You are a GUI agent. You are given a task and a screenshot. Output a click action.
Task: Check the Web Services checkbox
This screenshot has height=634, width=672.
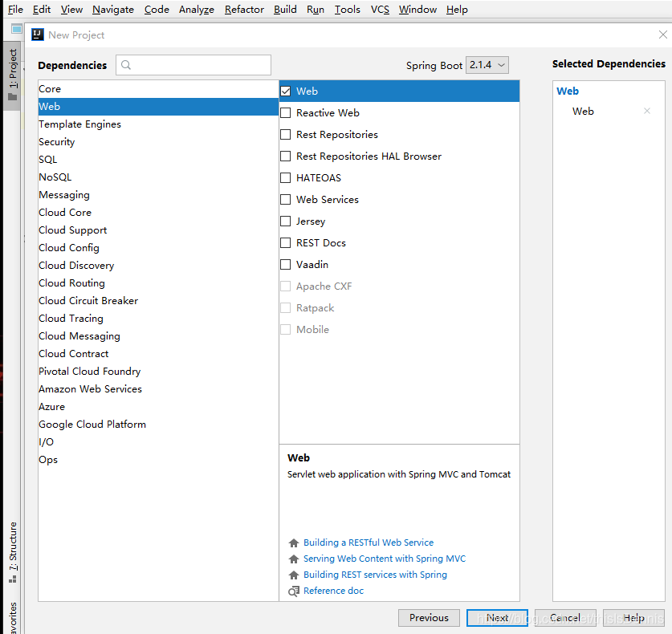pos(286,199)
